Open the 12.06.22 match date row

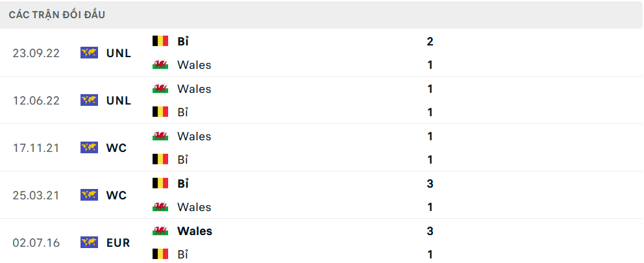coord(322,100)
